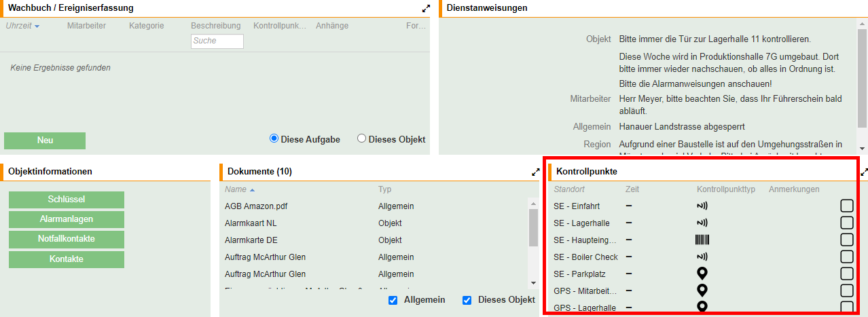The height and width of the screenshot is (317, 868).
Task: Click barcode icon in the Kontrollpunkte list
Action: 702,240
